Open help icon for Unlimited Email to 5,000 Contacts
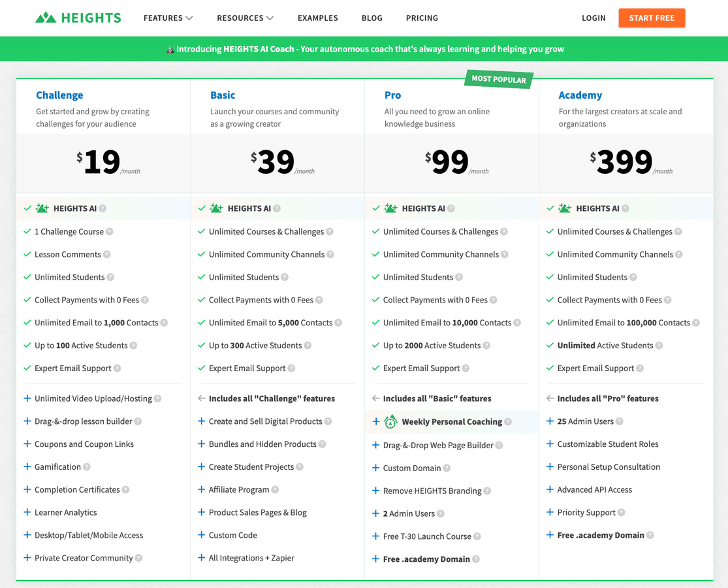Screen dimensions: 728x588 (x=338, y=322)
